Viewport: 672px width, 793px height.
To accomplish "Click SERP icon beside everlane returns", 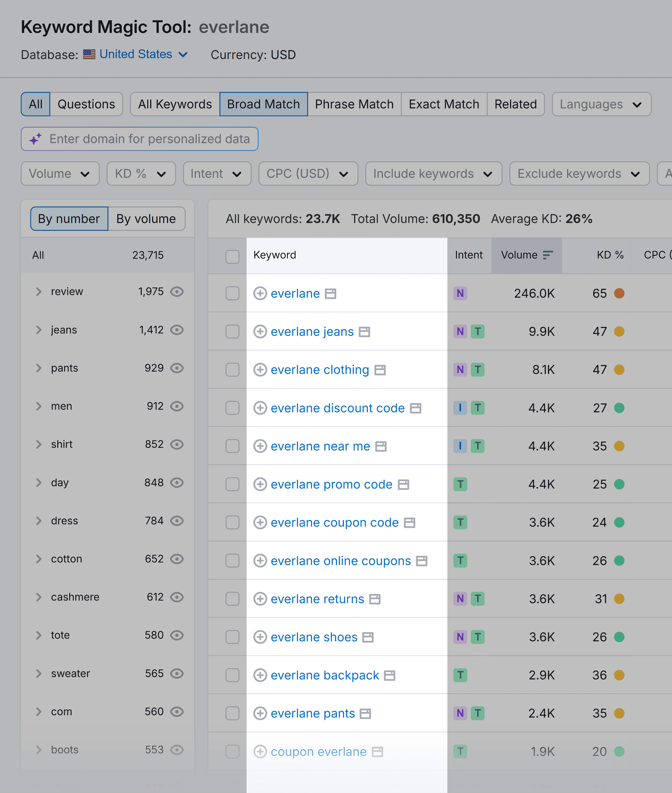I will [375, 599].
